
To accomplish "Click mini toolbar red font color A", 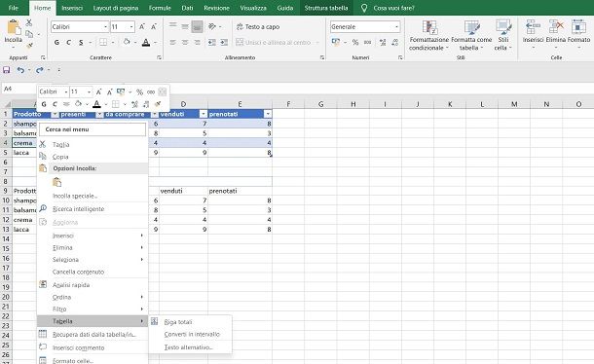I will tap(97, 104).
